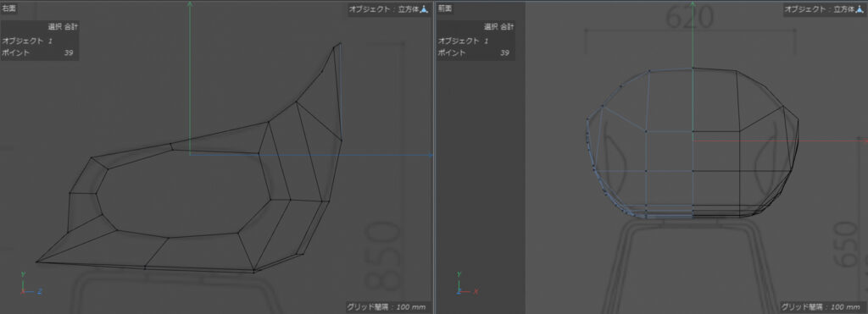This screenshot has width=868, height=314.
Task: Click the blue Z-axis line in right-side view
Action: pyautogui.click(x=311, y=155)
